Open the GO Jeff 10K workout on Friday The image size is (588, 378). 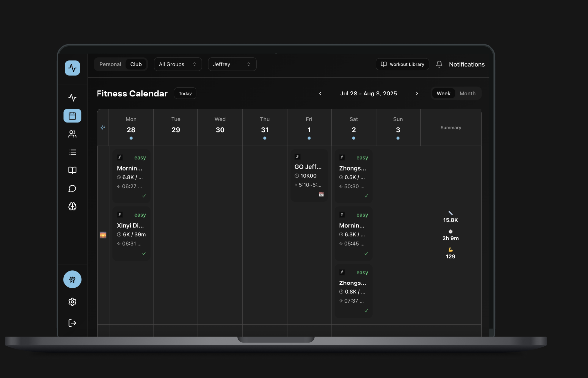click(308, 175)
